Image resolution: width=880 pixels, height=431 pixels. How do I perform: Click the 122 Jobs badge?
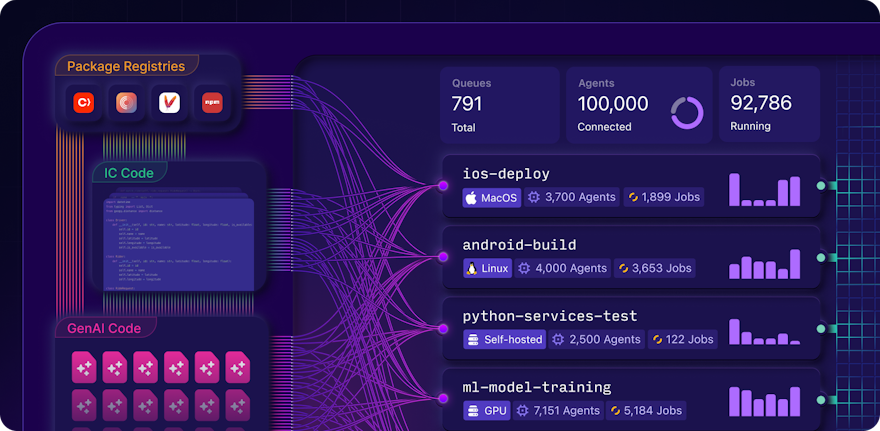[x=683, y=340]
